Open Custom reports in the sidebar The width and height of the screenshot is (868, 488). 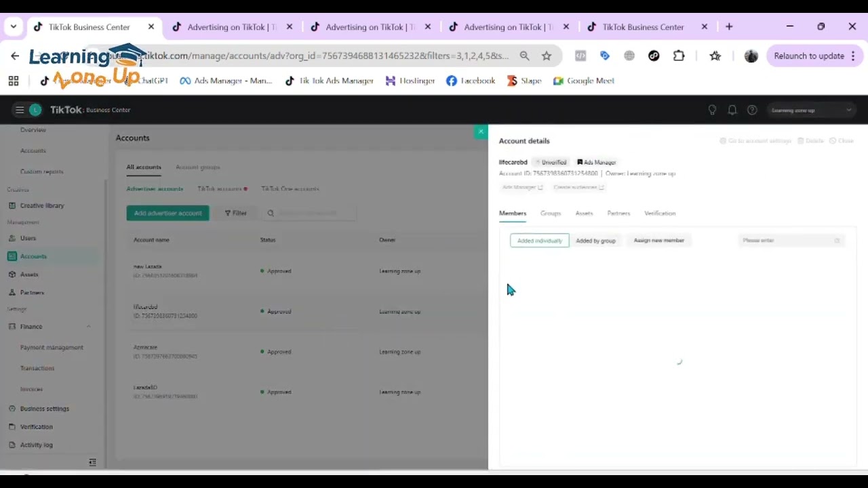[x=41, y=171]
